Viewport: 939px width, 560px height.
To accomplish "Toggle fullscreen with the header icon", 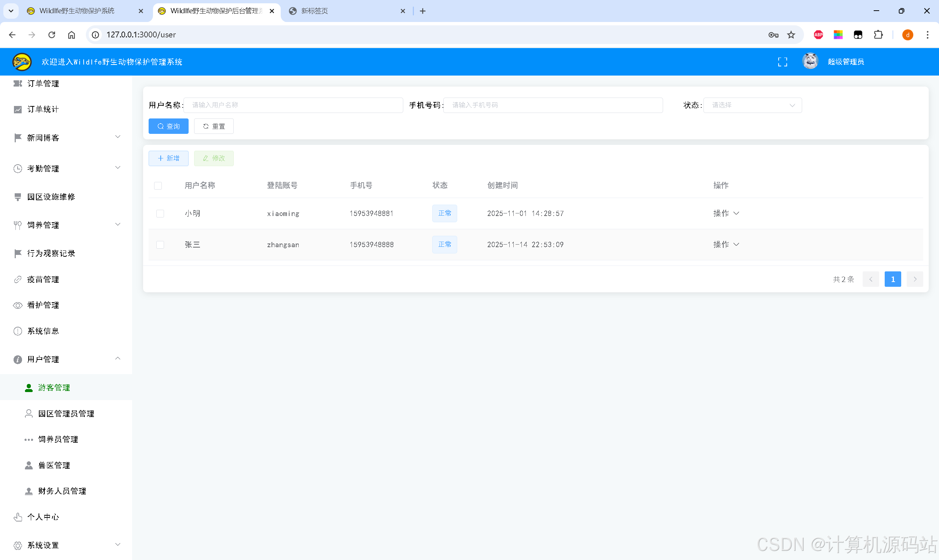I will [x=783, y=62].
